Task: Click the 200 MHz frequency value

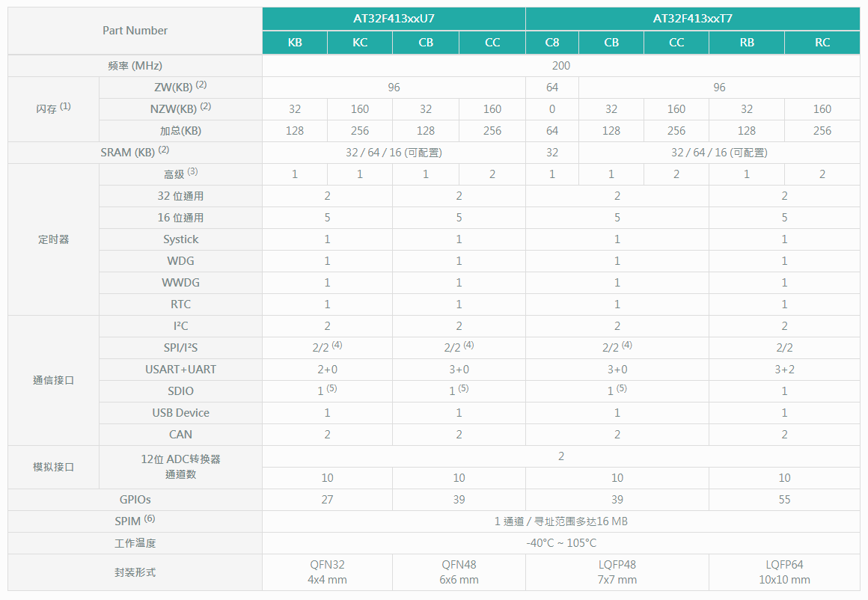Action: pyautogui.click(x=560, y=66)
